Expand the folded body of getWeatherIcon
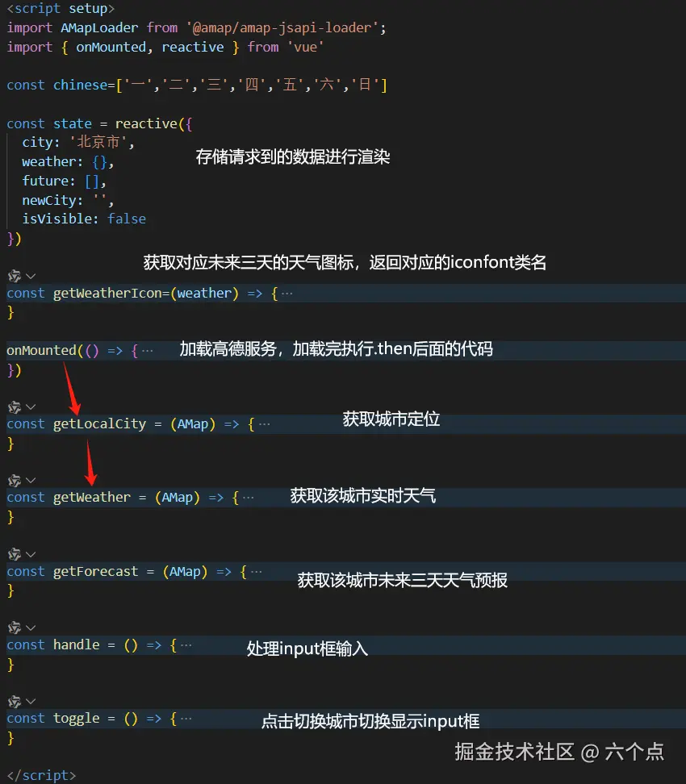This screenshot has width=686, height=784. point(287,294)
